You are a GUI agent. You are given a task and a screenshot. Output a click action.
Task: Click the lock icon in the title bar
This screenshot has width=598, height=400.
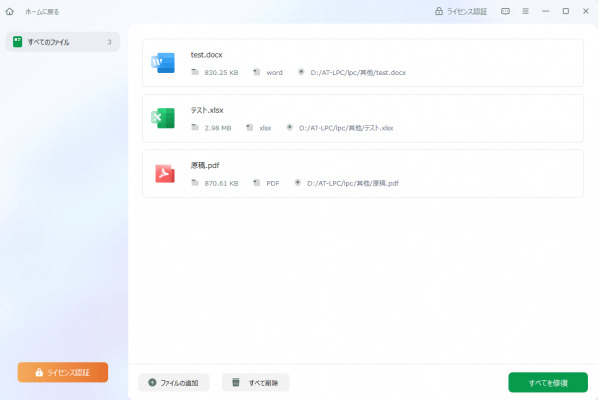tap(439, 11)
